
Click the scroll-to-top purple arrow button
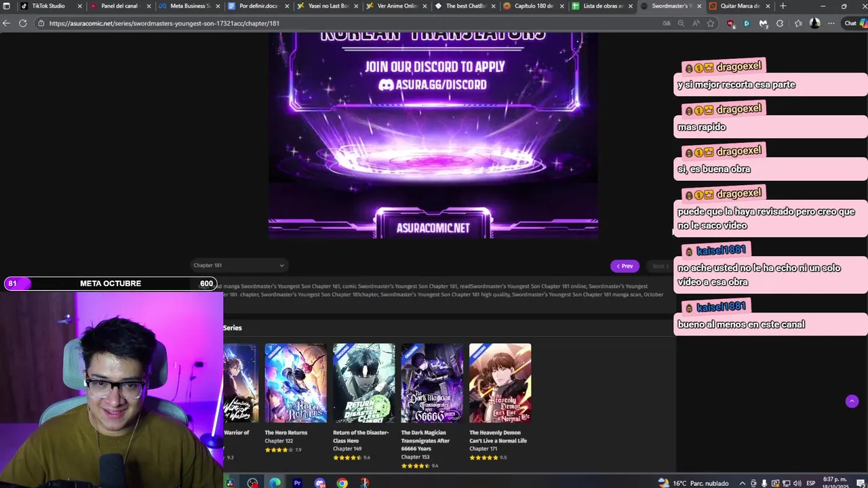pos(852,401)
